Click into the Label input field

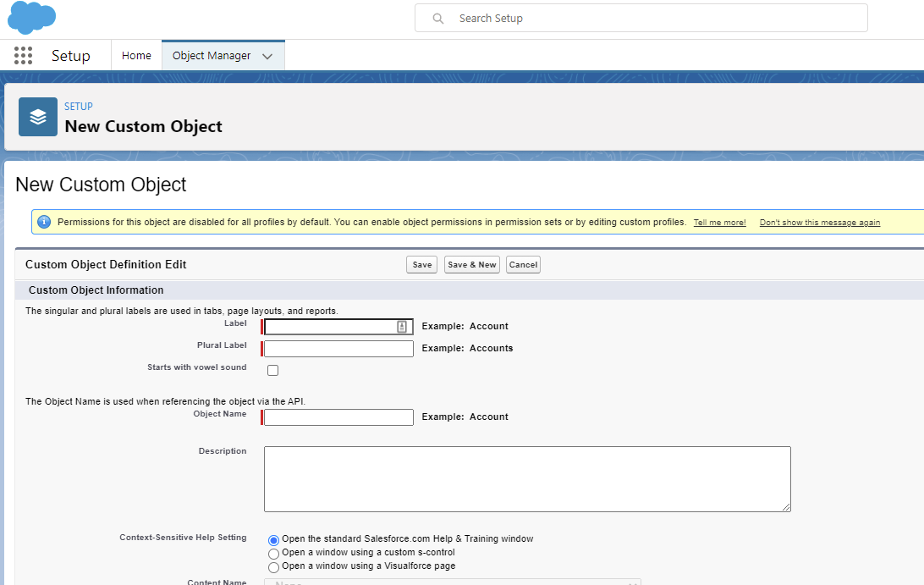(x=338, y=327)
